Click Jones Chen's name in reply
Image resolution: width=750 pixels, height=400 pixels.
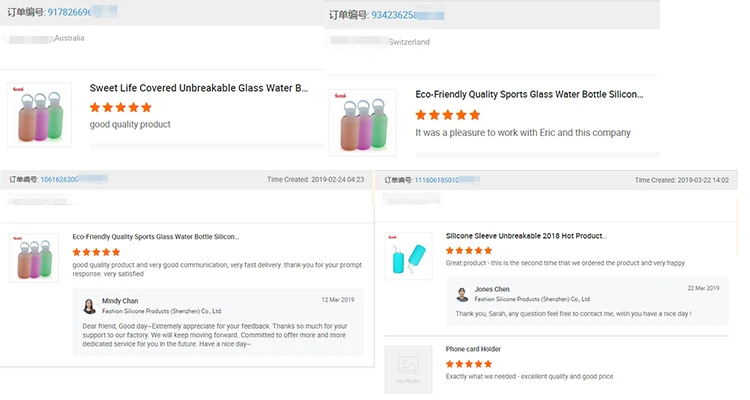[x=492, y=289]
